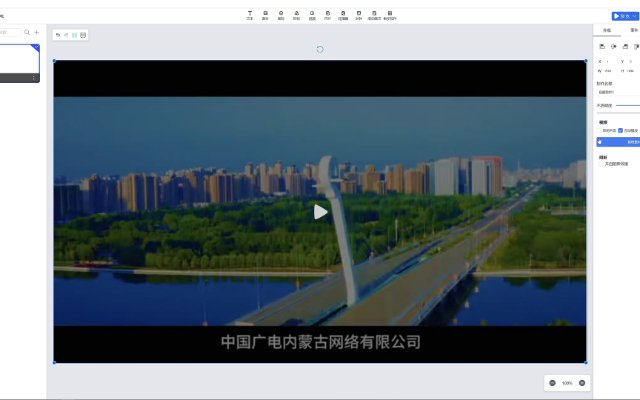Click the Y position input field
The image size is (640, 400).
tap(633, 62)
